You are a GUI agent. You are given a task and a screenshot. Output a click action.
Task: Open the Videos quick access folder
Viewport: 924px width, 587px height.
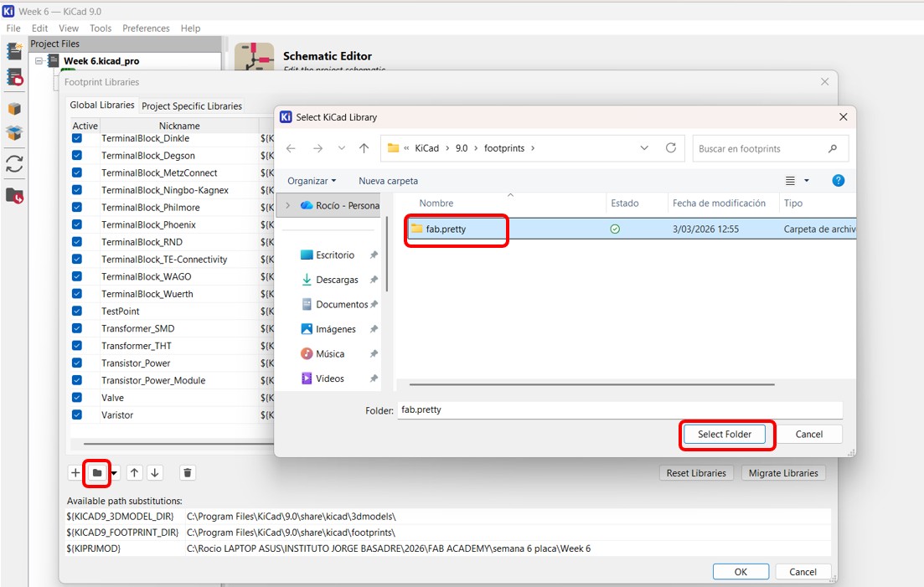click(x=329, y=378)
